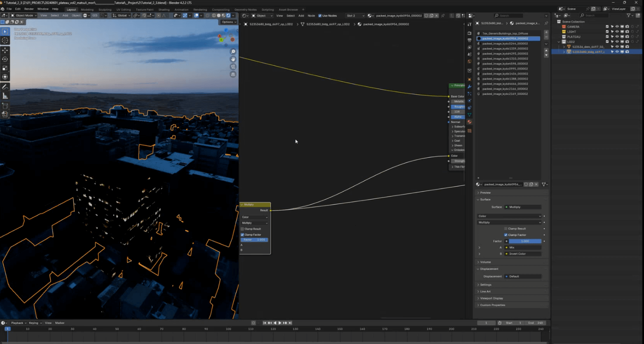The height and width of the screenshot is (344, 644).
Task: Click the Factor slider in Surface panel
Action: [525, 241]
